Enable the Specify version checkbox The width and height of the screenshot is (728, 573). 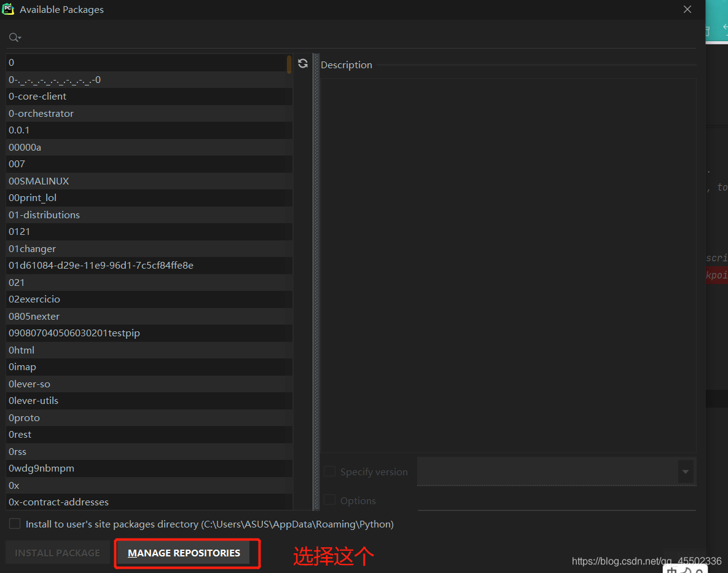[329, 471]
